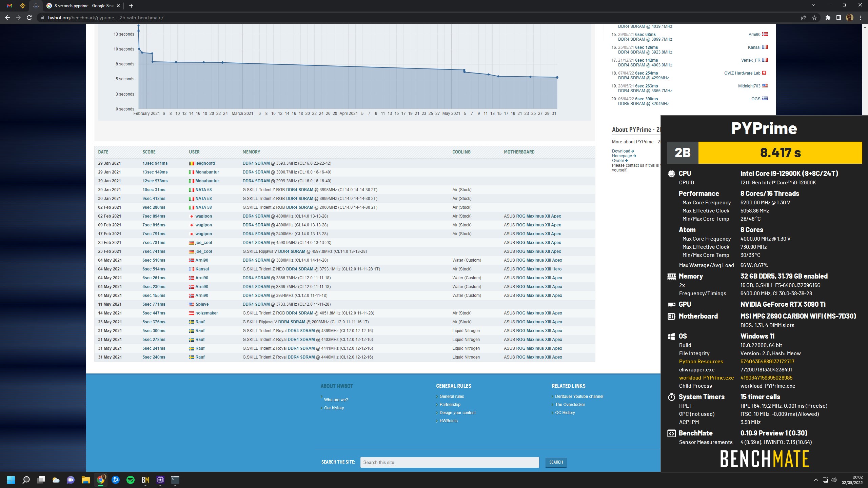This screenshot has width=868, height=488.
Task: View site info via padlock icon
Action: pyautogui.click(x=42, y=18)
